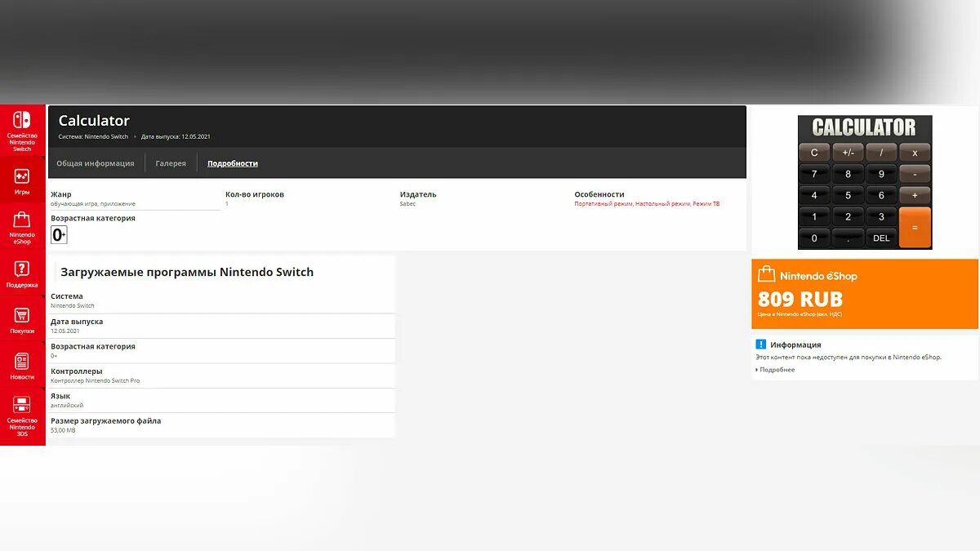Click the blue exclamation Информация icon

(x=761, y=344)
